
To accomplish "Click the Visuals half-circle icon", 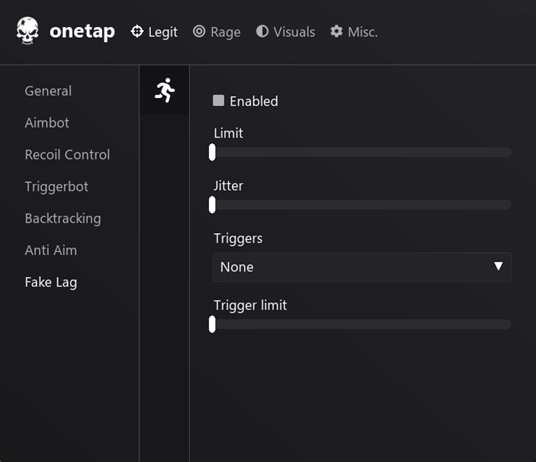I will click(x=262, y=31).
